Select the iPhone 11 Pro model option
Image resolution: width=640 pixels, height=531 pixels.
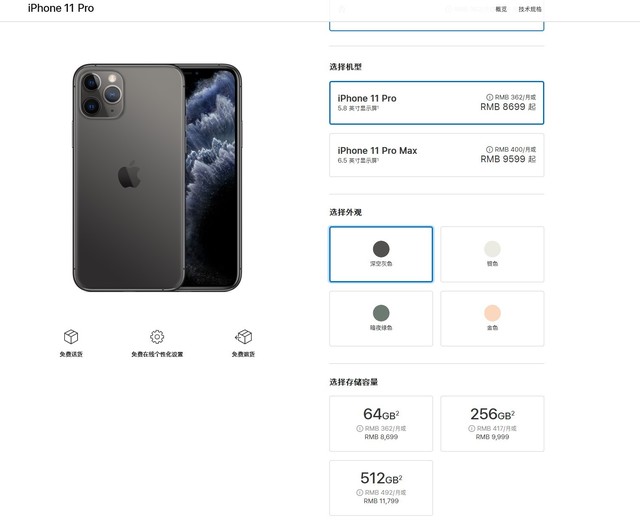(x=437, y=102)
